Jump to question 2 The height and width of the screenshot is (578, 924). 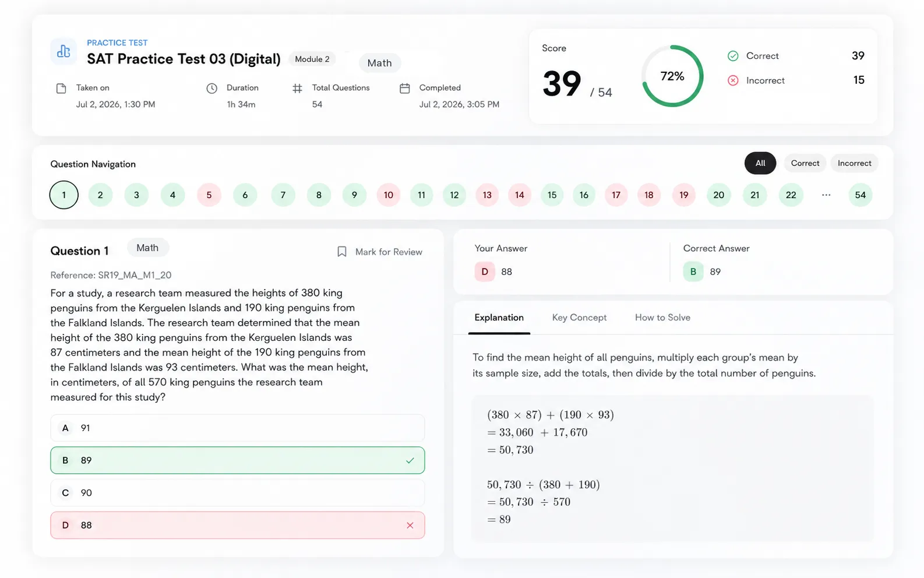click(x=100, y=195)
